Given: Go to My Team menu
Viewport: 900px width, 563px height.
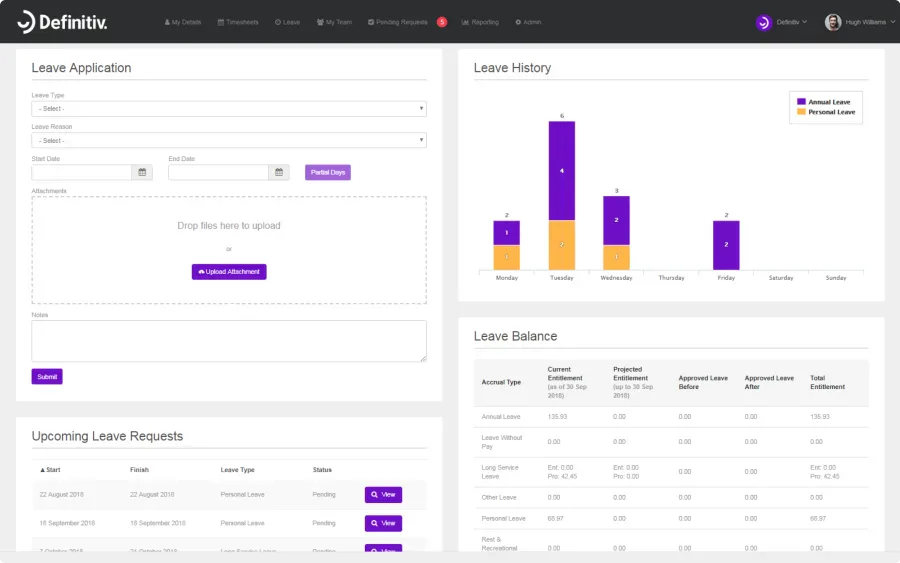Looking at the screenshot, I should click(x=334, y=22).
